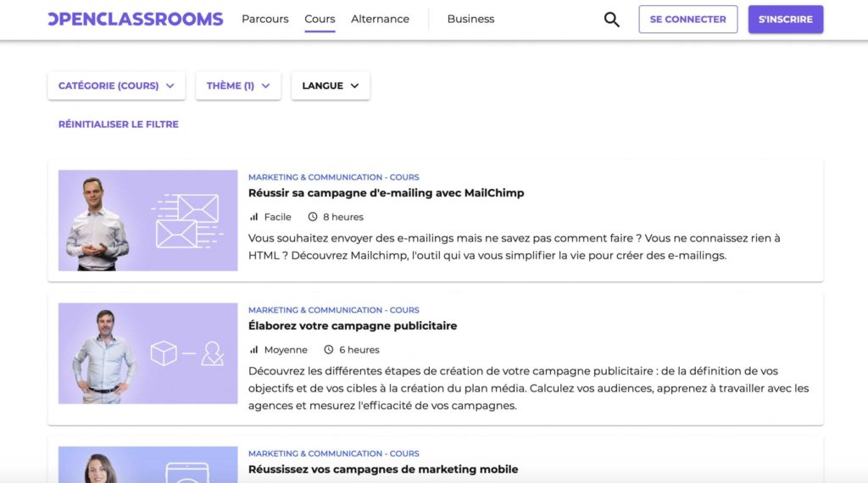868x483 pixels.
Task: Click the clock icon beside 6 heures
Action: click(329, 350)
